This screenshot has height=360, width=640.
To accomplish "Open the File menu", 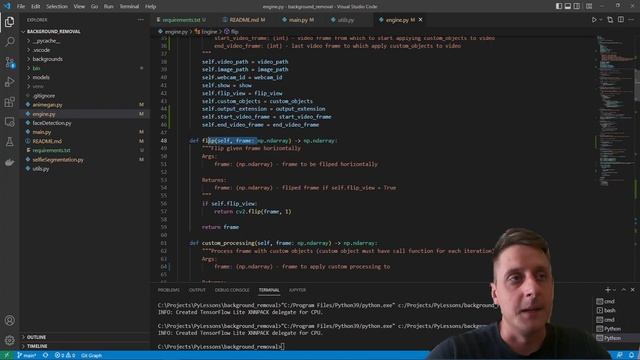I will point(21,6).
